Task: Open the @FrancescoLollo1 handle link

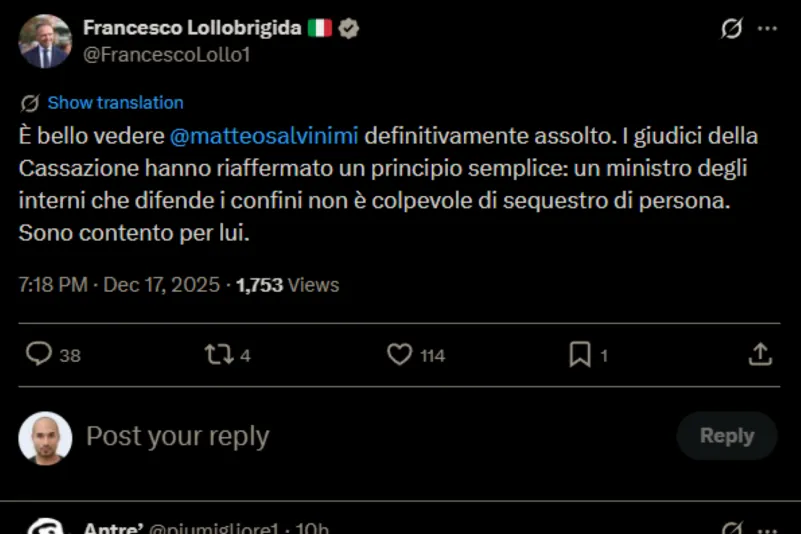Action: click(165, 55)
